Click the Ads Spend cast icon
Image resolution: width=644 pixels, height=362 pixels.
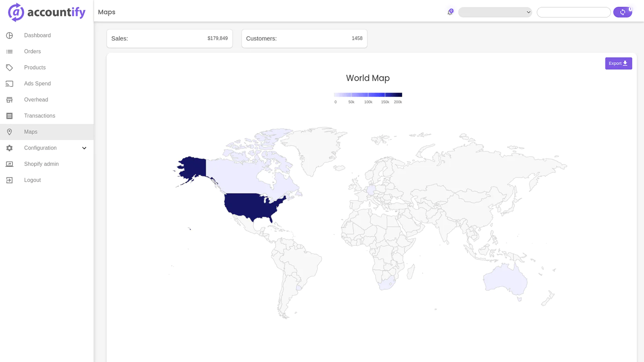(9, 84)
